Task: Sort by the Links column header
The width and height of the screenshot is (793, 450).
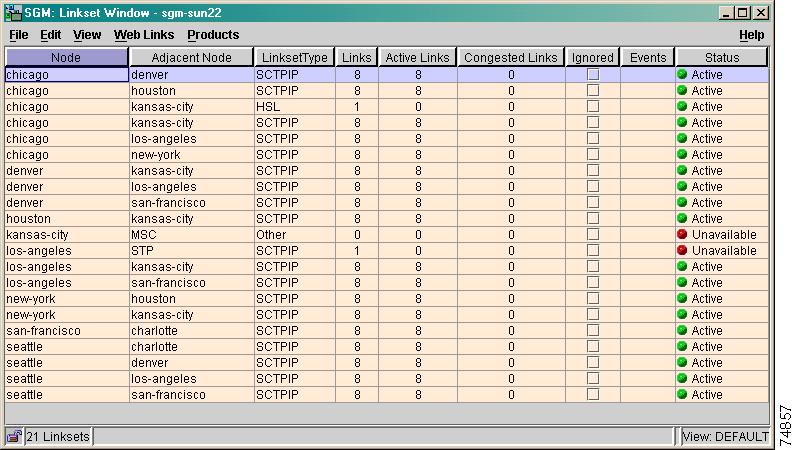Action: point(357,57)
